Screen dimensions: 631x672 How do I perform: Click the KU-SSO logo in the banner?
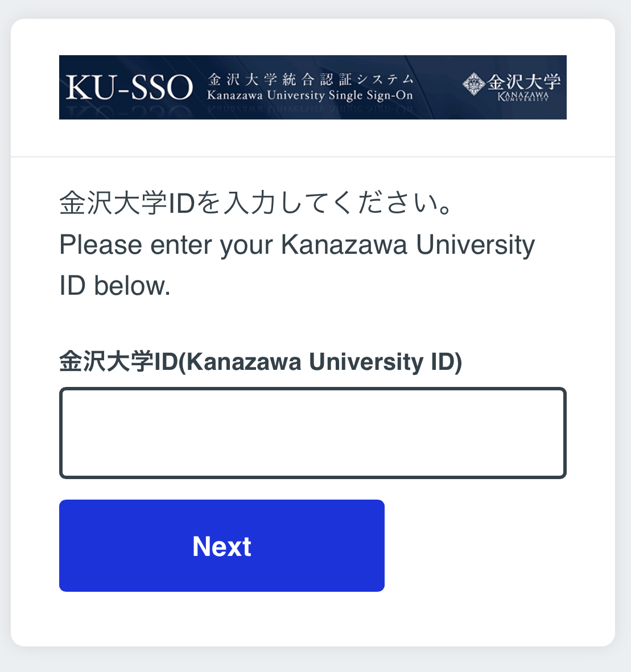129,88
